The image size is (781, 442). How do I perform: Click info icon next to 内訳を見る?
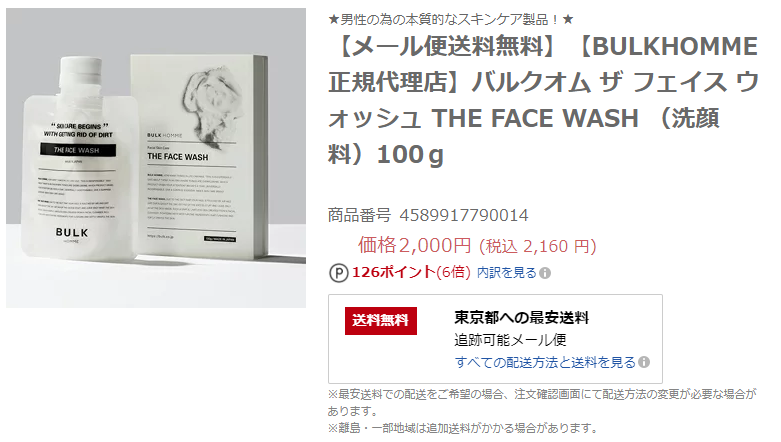tap(545, 273)
